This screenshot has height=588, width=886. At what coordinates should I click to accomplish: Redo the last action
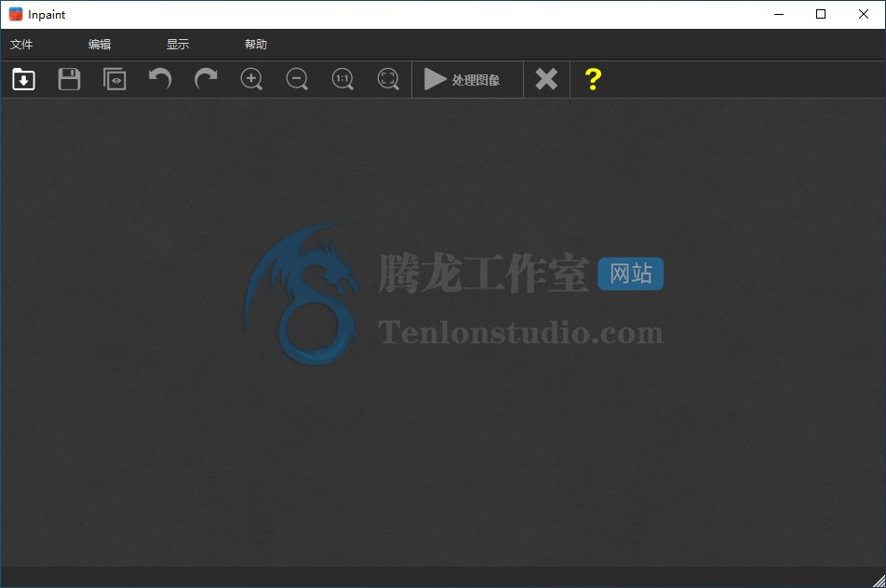(206, 79)
